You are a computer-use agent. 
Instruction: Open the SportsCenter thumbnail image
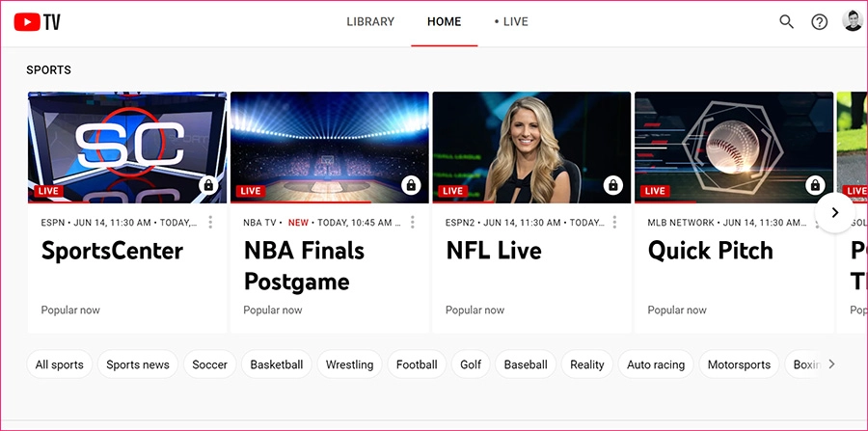pos(127,148)
